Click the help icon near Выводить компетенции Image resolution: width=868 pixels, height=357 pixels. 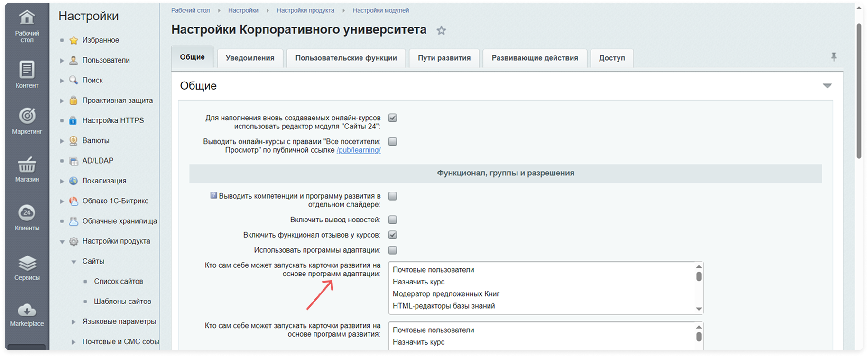[213, 195]
